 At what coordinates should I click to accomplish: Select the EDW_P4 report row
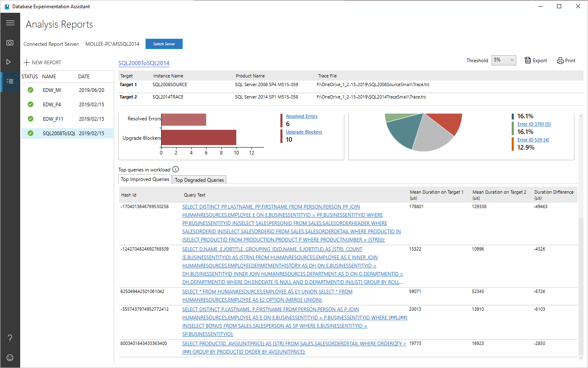(68, 104)
